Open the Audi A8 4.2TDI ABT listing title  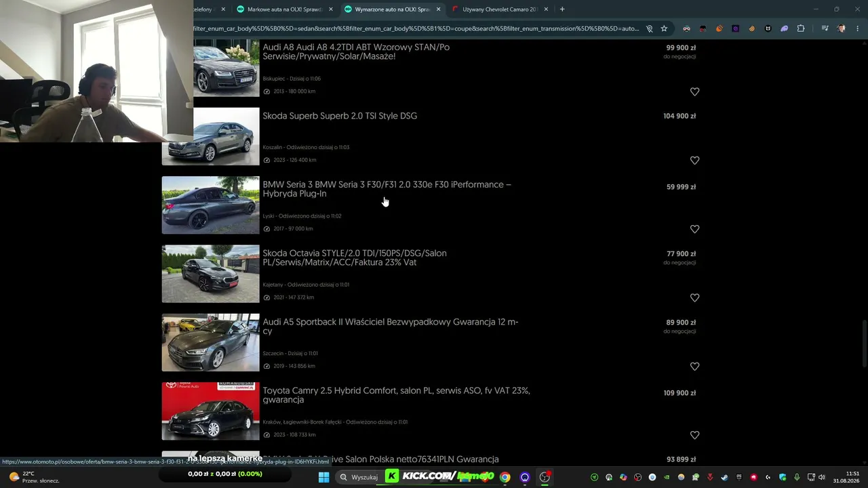coord(356,52)
